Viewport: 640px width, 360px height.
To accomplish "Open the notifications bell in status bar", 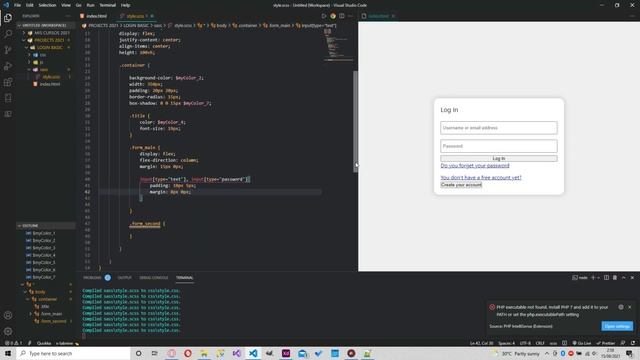I will tap(633, 343).
